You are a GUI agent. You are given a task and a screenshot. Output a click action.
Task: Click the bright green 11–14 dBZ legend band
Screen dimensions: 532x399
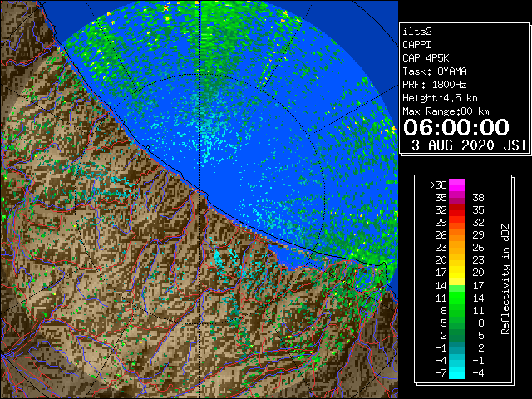pos(457,298)
